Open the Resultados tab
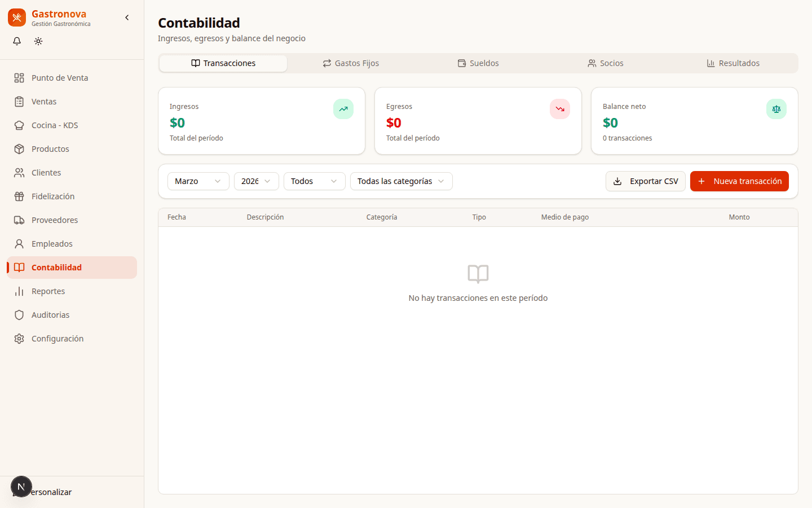 (x=733, y=63)
